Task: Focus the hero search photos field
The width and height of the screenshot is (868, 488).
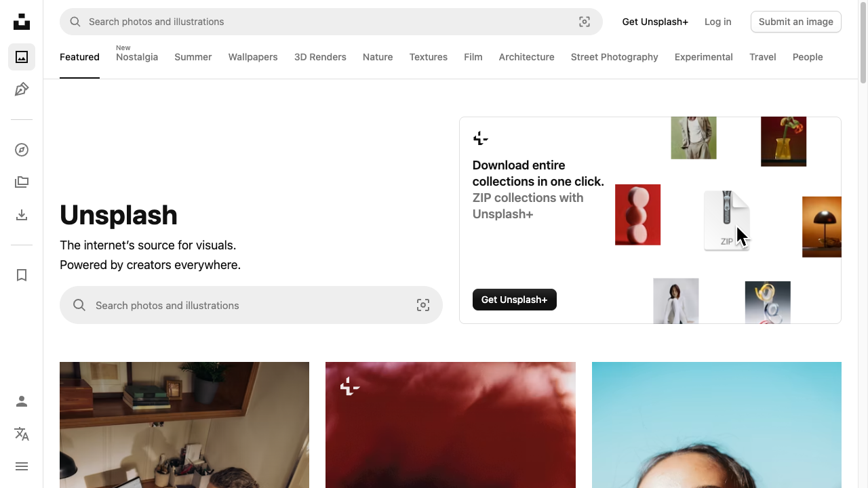Action: point(251,305)
